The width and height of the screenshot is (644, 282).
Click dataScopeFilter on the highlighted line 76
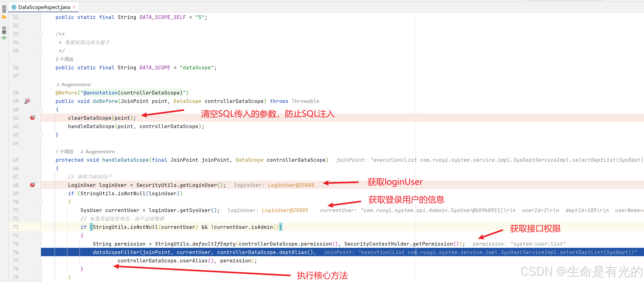coord(116,252)
